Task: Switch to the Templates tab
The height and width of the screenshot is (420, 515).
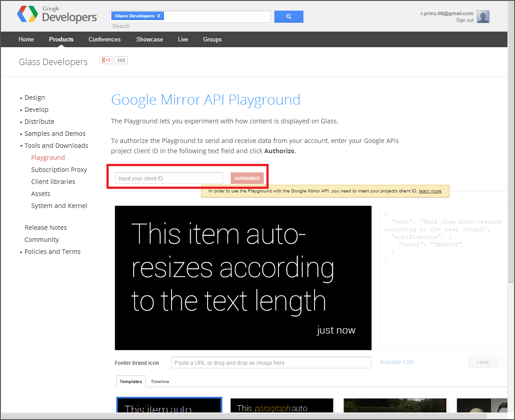Action: [x=131, y=382]
